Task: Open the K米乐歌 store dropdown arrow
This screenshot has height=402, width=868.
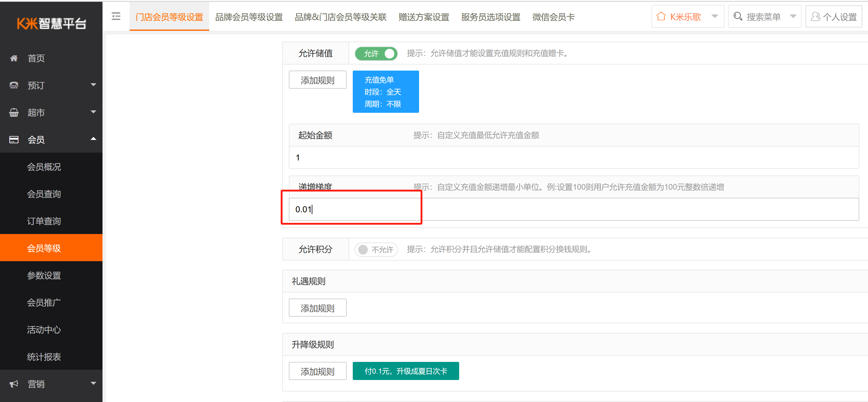Action: coord(715,16)
